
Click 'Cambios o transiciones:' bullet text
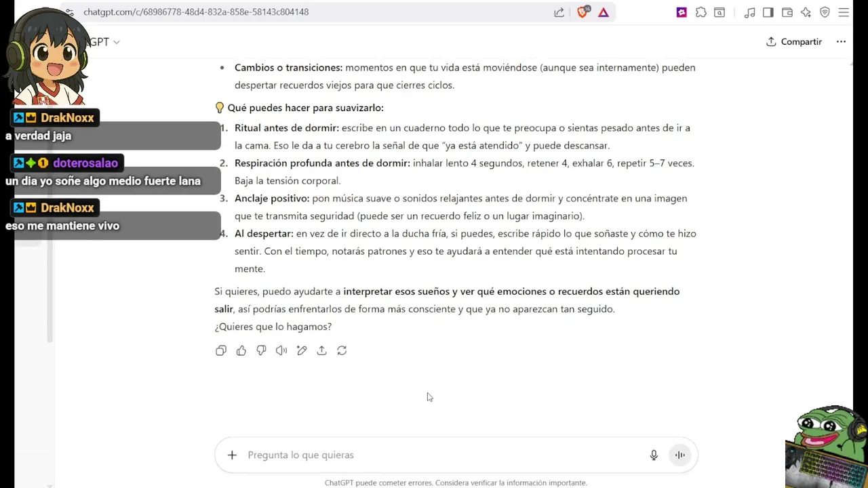pos(288,67)
